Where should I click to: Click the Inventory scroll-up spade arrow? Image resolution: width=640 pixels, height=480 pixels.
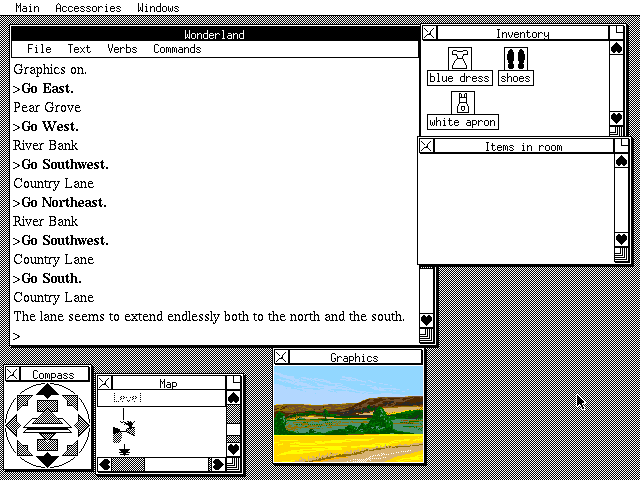(x=616, y=48)
